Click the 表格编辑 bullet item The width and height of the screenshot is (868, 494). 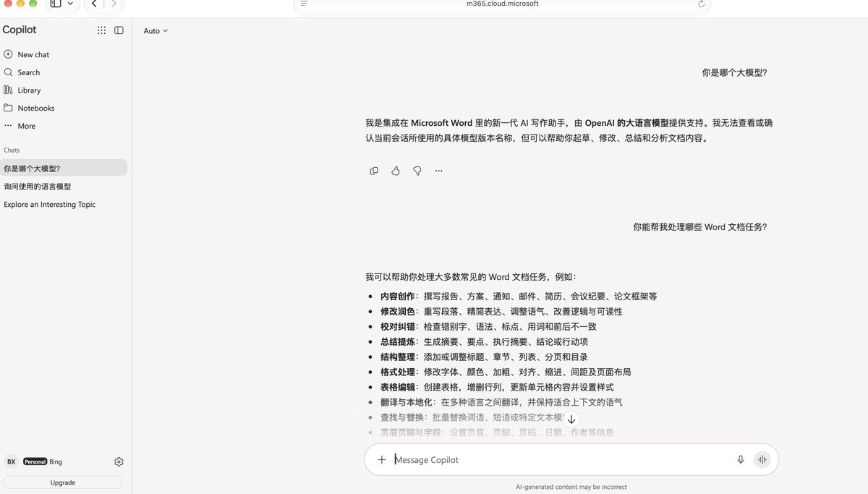pyautogui.click(x=496, y=388)
